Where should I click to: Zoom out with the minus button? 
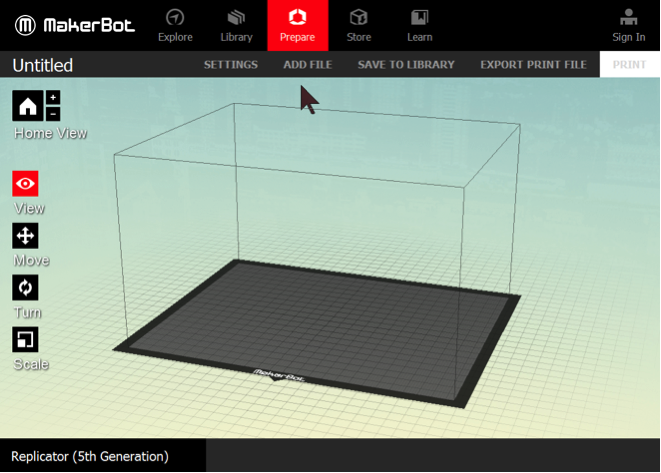click(x=53, y=114)
